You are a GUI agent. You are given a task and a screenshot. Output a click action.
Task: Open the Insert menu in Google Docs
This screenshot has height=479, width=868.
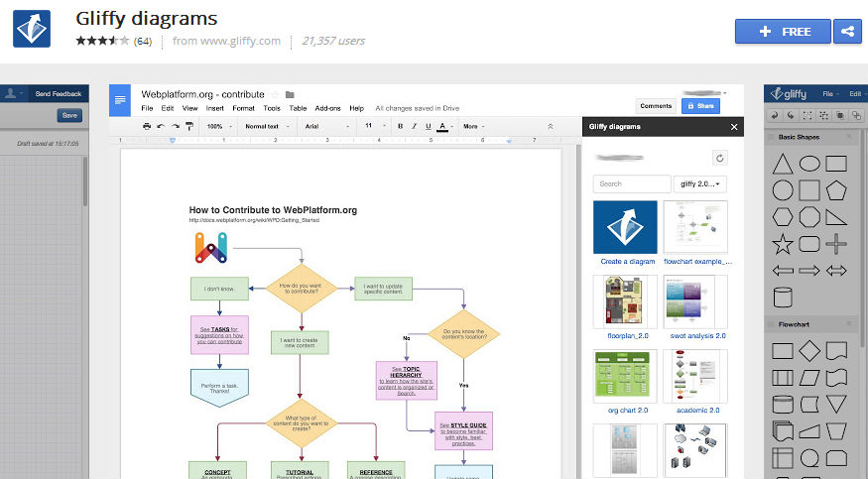click(215, 108)
